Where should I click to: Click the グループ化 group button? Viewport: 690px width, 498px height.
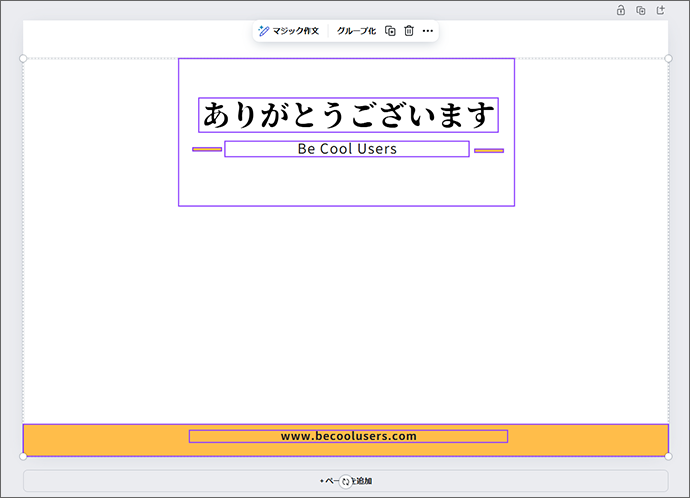pyautogui.click(x=356, y=31)
